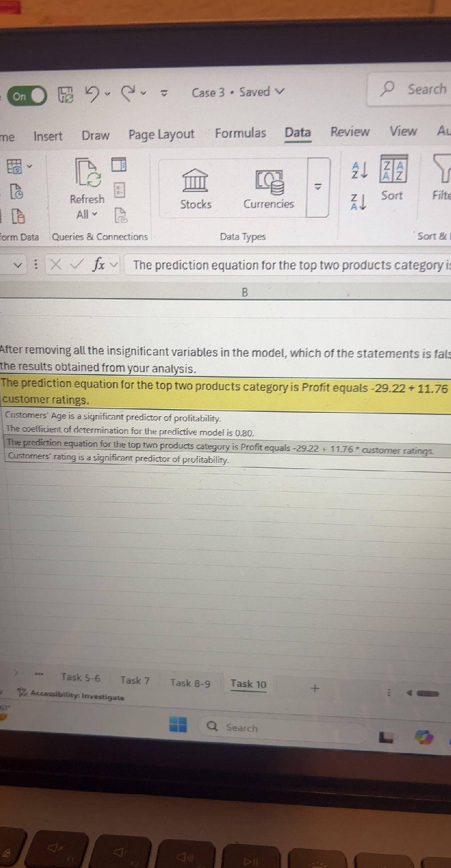Open the Redo history dropdown arrow
The image size is (451, 868).
click(144, 93)
